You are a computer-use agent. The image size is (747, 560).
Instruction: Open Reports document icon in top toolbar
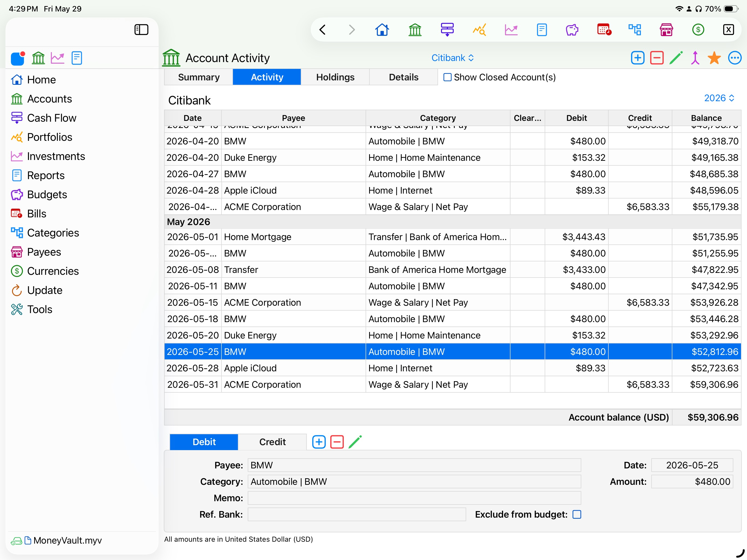[x=542, y=30]
